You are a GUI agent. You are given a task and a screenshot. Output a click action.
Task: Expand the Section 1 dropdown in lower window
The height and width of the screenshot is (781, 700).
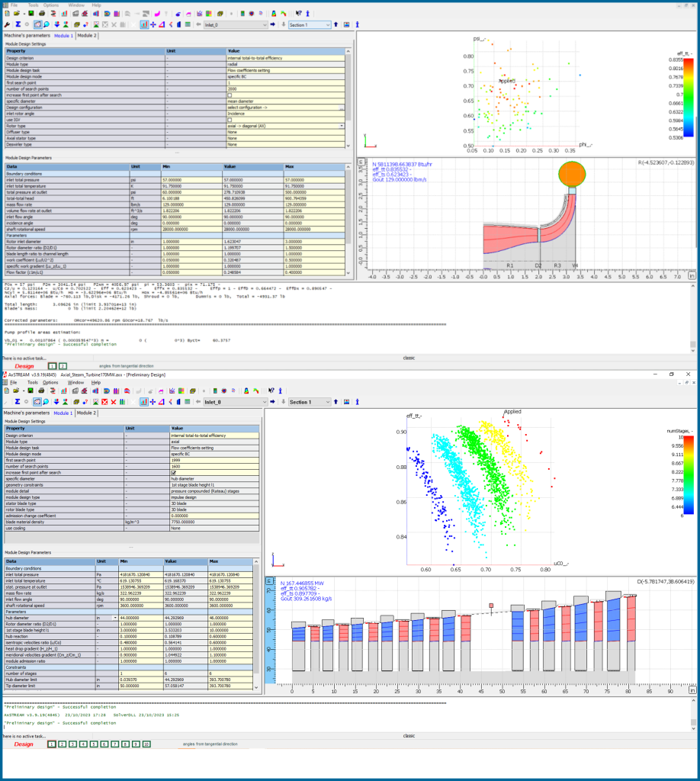coord(328,402)
